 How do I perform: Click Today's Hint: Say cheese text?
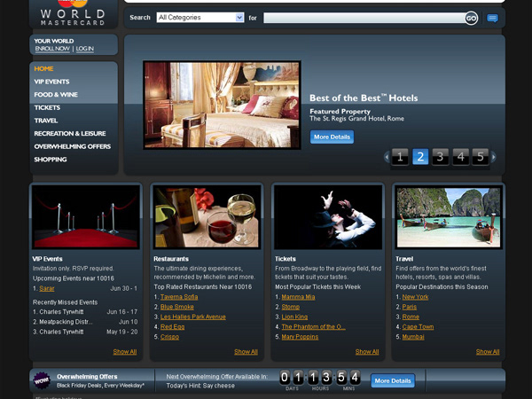tap(200, 386)
